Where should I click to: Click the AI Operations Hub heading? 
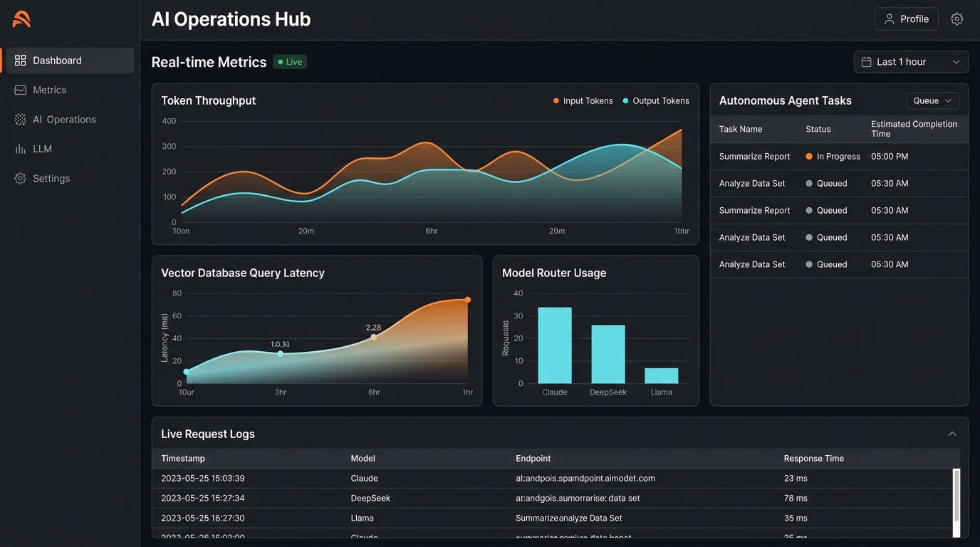[231, 19]
